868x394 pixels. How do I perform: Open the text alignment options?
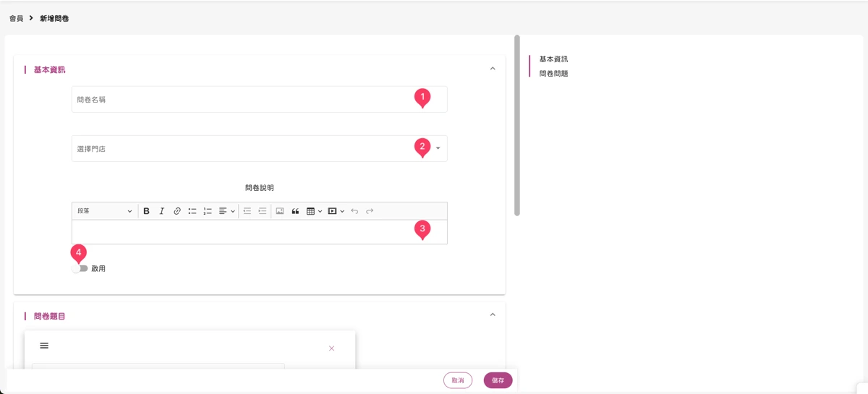(x=226, y=211)
